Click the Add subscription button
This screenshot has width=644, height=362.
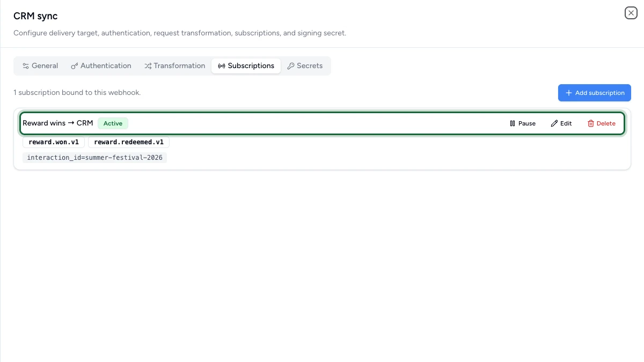coord(595,93)
